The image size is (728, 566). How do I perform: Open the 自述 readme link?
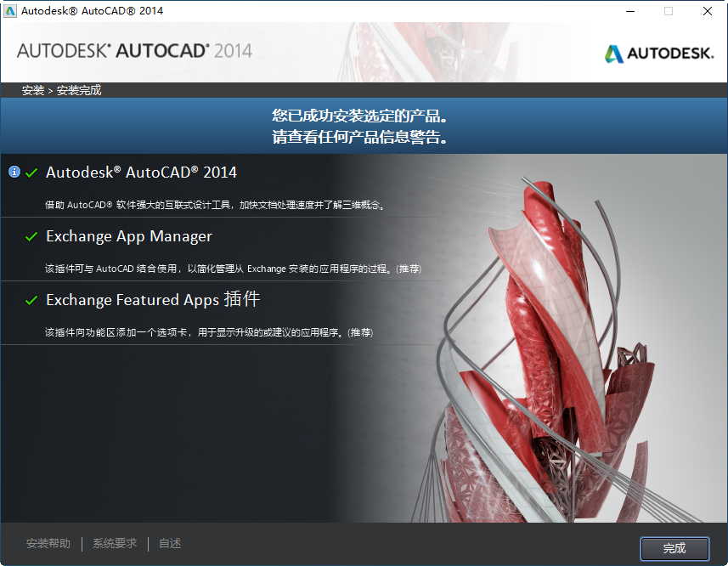(170, 543)
